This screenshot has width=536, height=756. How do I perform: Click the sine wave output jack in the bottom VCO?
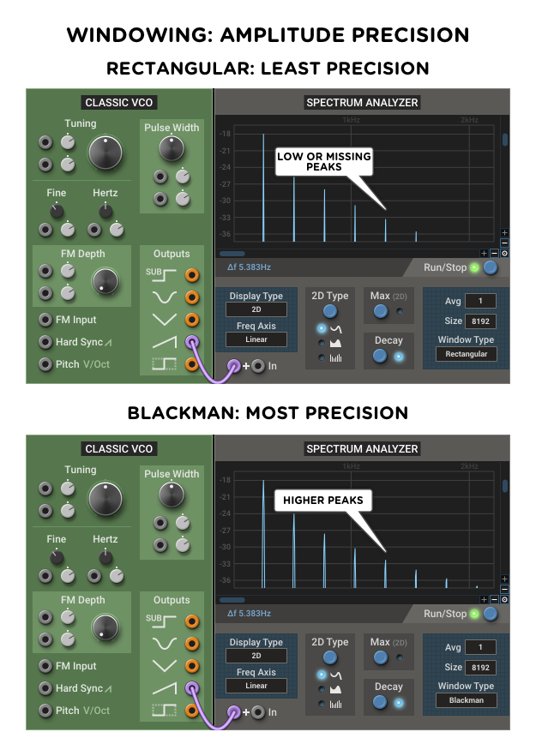191,644
